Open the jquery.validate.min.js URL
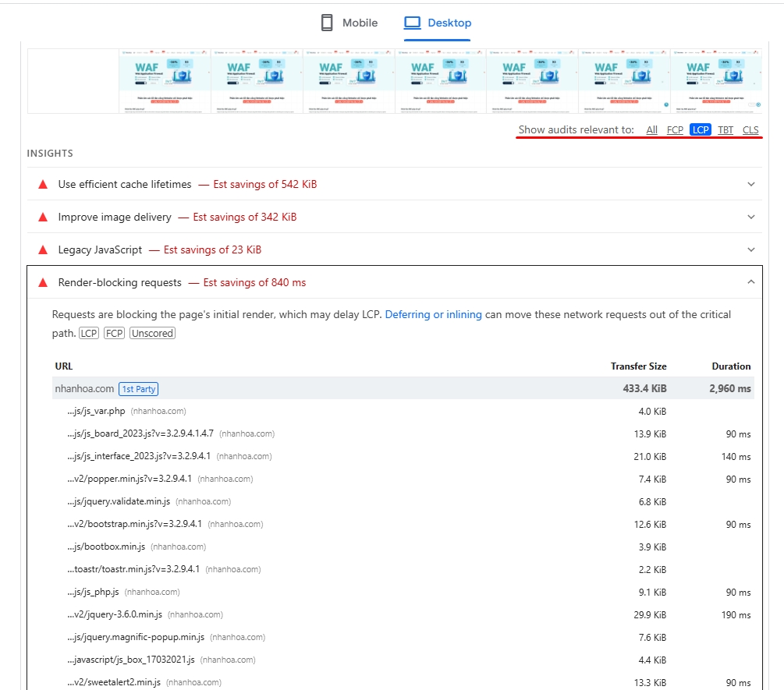Screen dimensions: 784x690 pos(119,501)
